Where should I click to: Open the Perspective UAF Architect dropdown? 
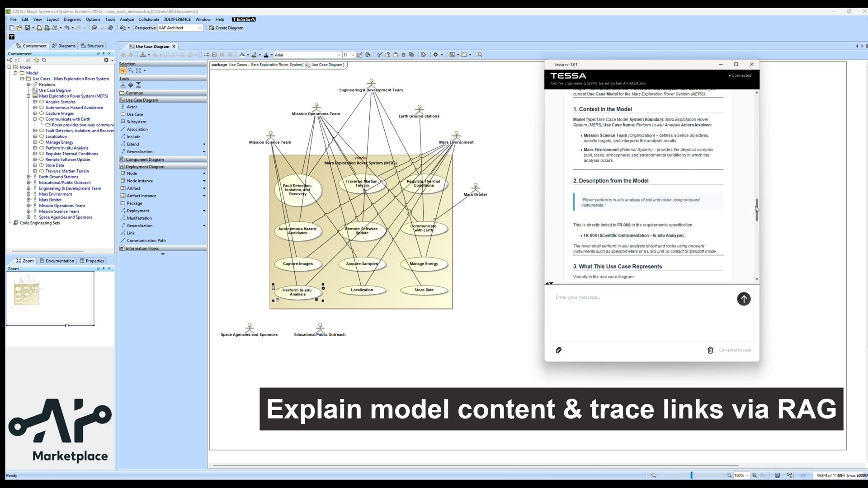(200, 28)
